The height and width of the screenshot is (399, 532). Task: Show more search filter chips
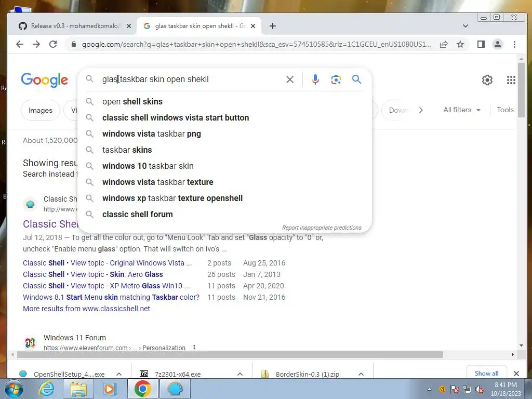(x=421, y=110)
